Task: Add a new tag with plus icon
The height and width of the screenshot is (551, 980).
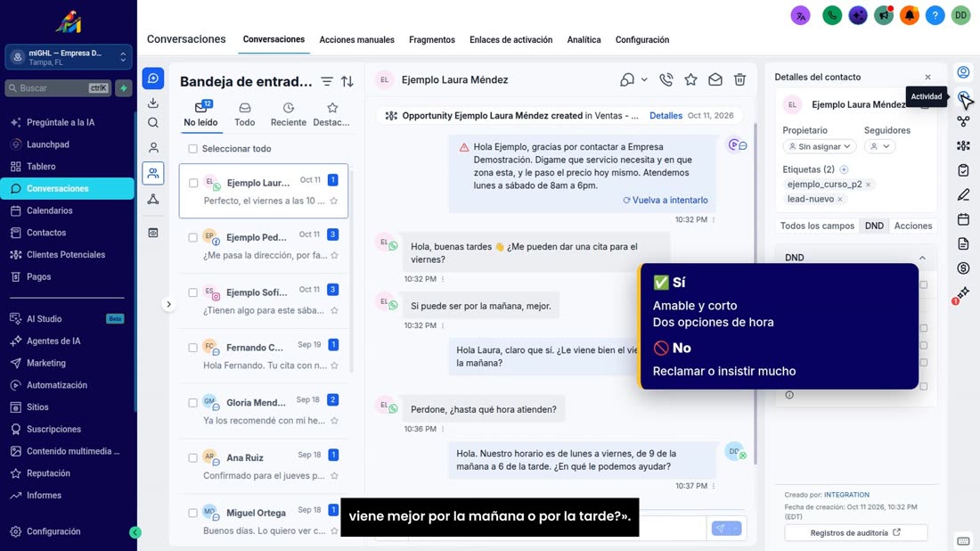Action: click(x=844, y=169)
